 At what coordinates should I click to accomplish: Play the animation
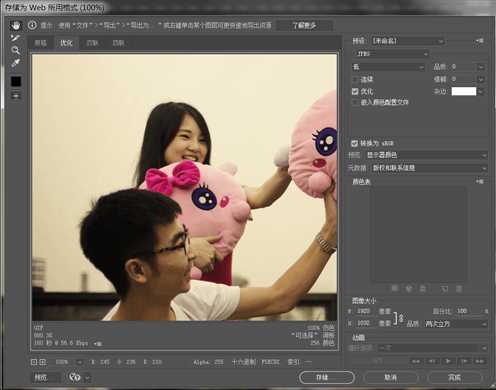tap(448, 361)
